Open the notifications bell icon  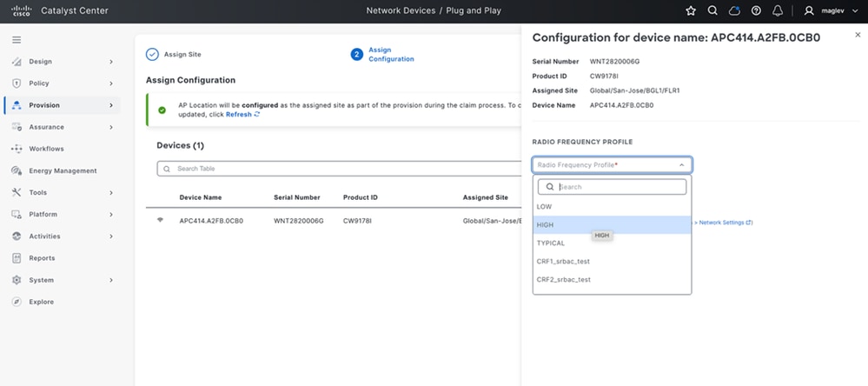coord(778,10)
